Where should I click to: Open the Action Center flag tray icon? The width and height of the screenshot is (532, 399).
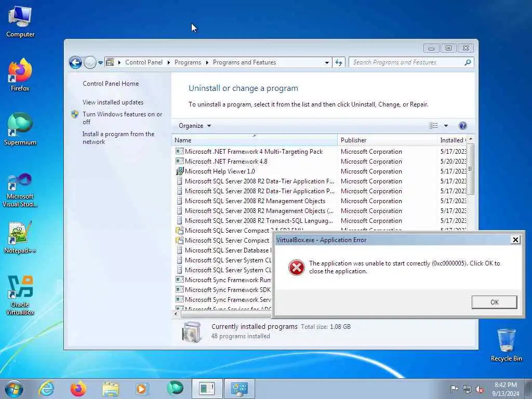(x=454, y=389)
